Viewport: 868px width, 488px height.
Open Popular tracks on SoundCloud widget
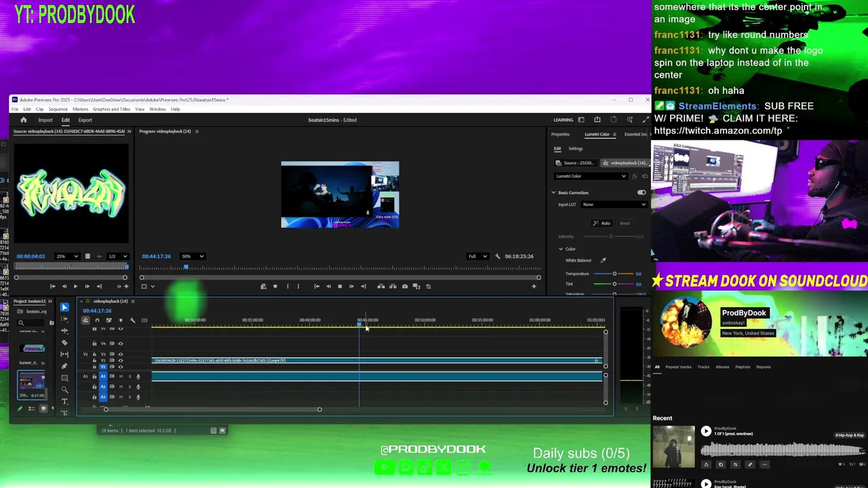(678, 367)
